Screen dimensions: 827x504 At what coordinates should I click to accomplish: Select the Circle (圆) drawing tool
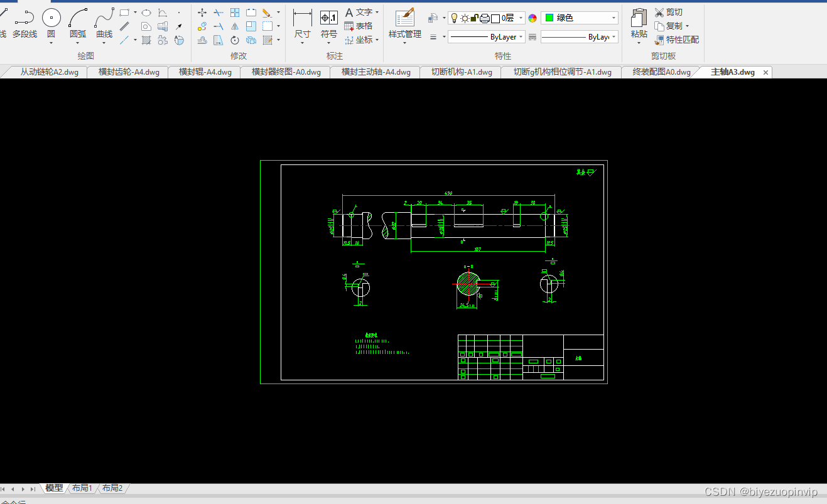51,23
